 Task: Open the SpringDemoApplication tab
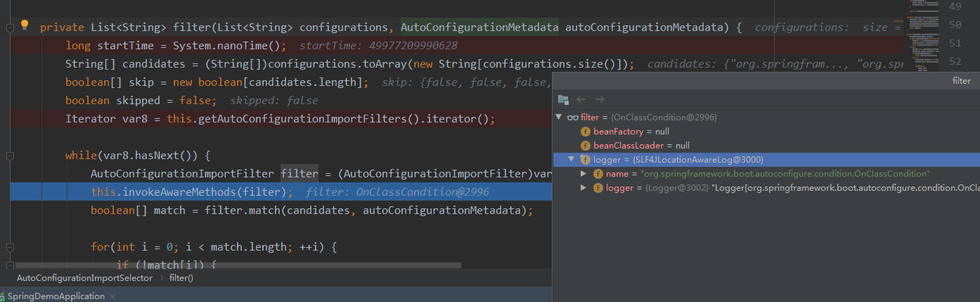coord(55,296)
